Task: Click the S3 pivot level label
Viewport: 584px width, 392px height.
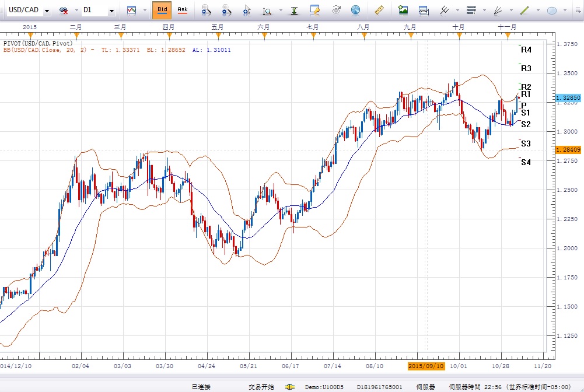Action: (x=526, y=143)
